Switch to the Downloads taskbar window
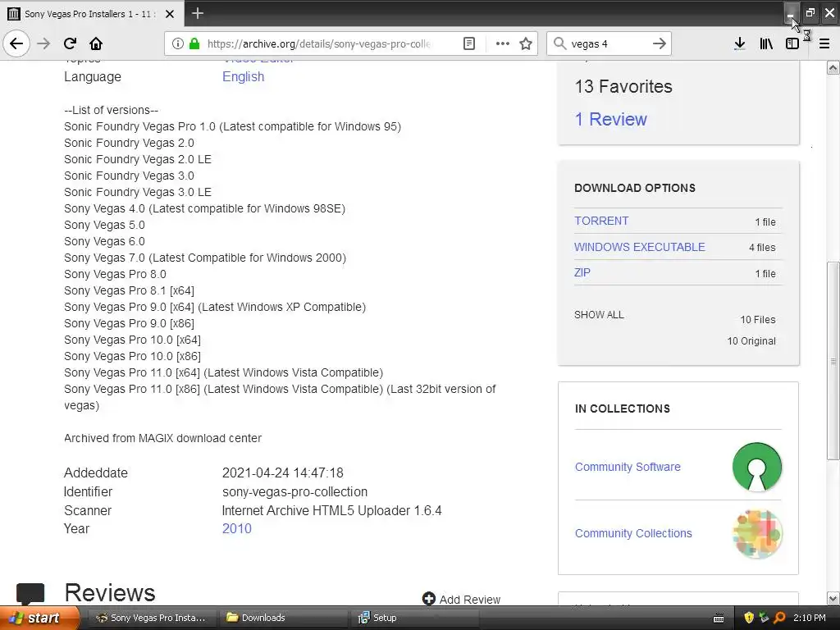The height and width of the screenshot is (630, 840). (x=284, y=618)
